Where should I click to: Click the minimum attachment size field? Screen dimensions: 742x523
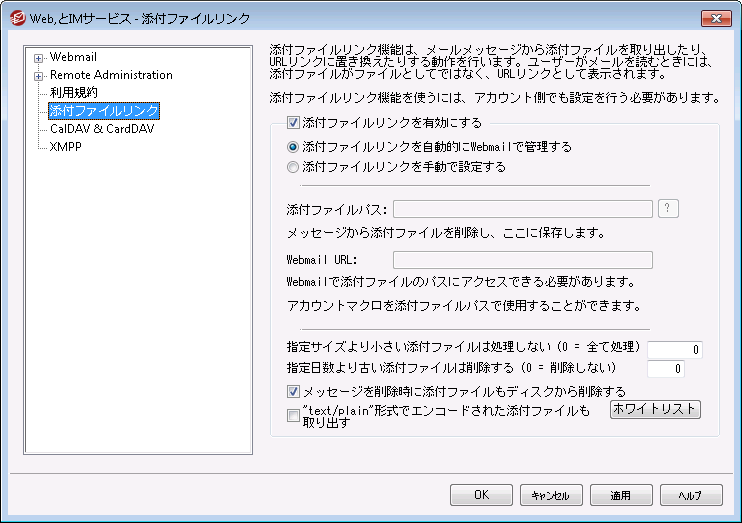tap(675, 349)
